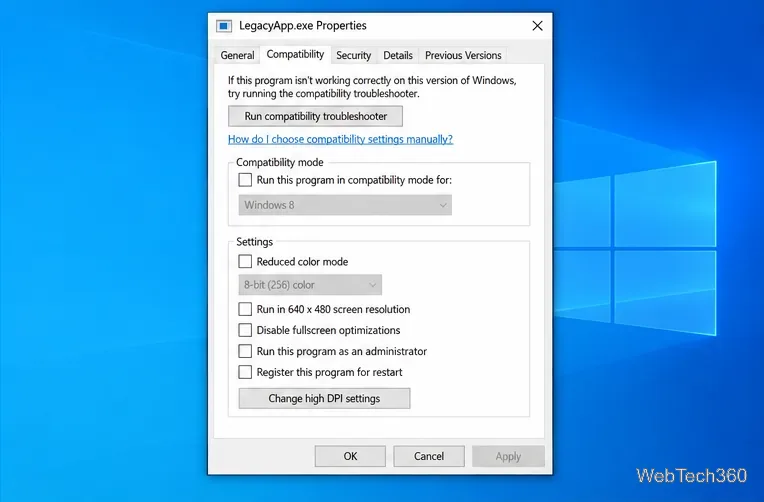The height and width of the screenshot is (502, 764).
Task: Confirm with the OK button
Action: click(350, 456)
